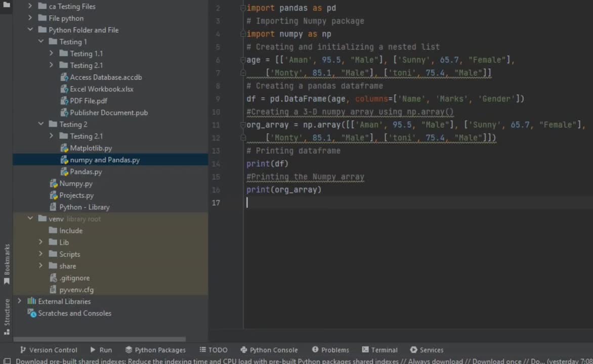Open the Version Control tool window
This screenshot has width=593, height=364.
coord(49,350)
